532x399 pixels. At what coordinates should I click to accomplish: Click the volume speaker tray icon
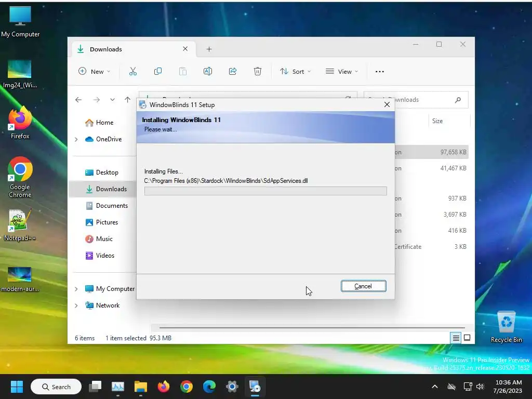[x=480, y=387]
